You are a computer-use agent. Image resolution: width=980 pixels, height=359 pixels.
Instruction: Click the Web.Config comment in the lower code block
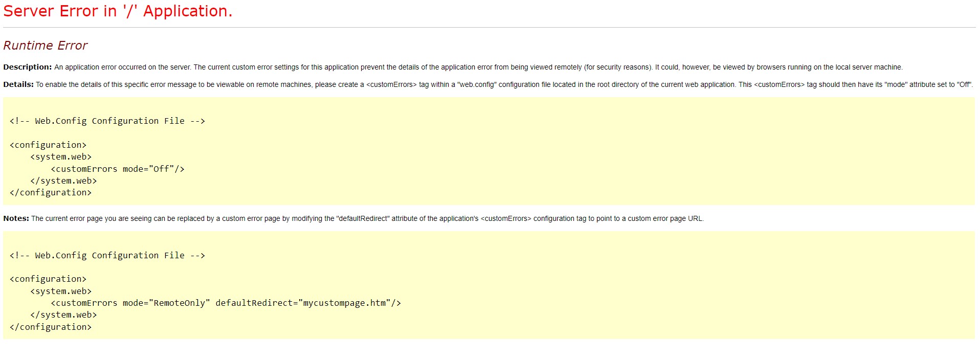click(x=107, y=255)
